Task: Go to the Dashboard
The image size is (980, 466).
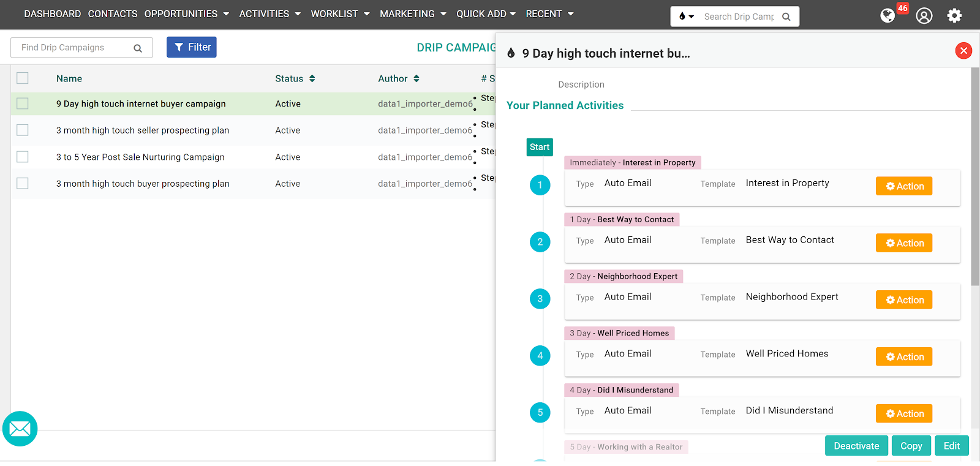Action: [53, 13]
